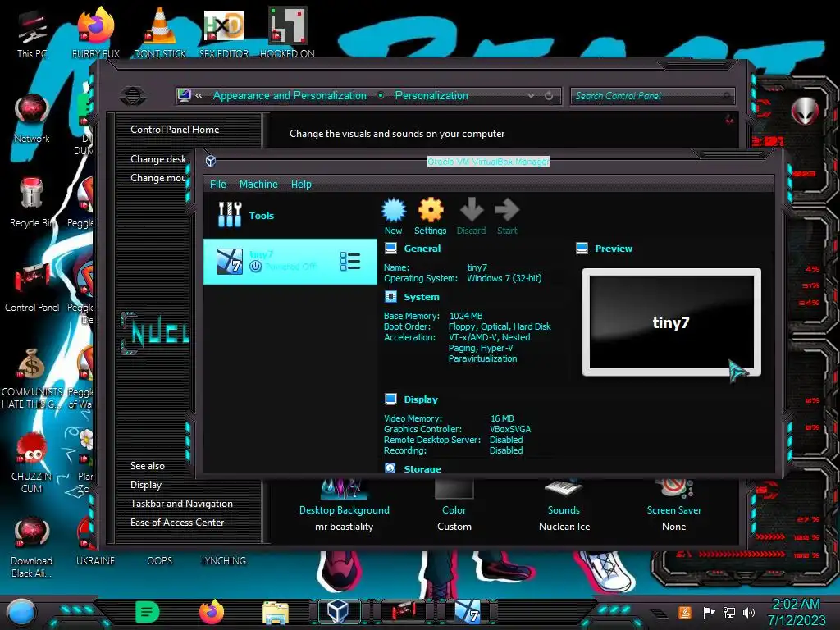Click Control Panel Home link

coord(175,130)
